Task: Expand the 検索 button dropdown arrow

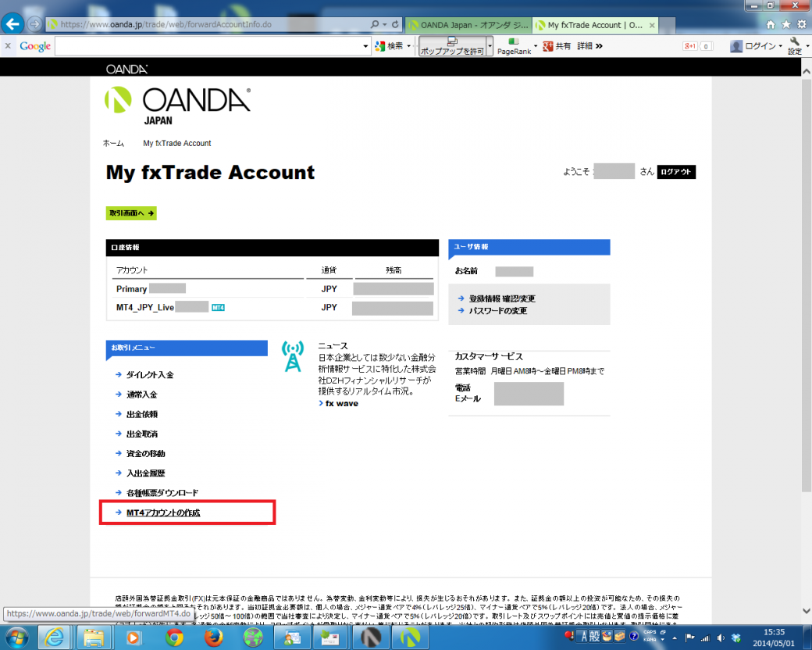Action: point(409,46)
